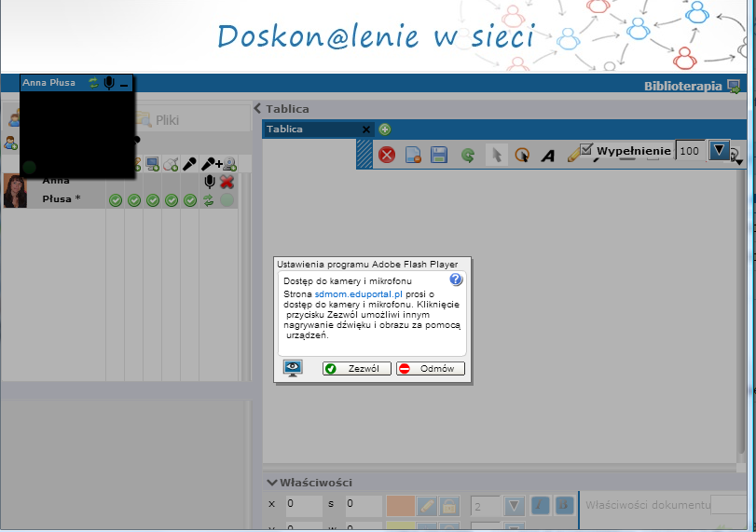Click the single microphone column icon
This screenshot has height=532, width=756.
point(189,164)
